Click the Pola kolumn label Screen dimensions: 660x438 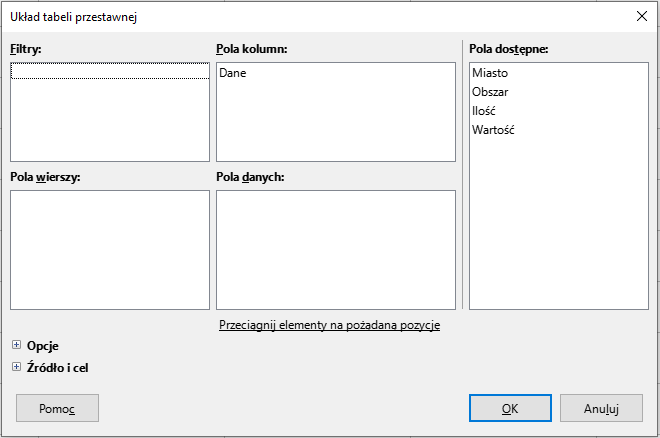pos(252,48)
